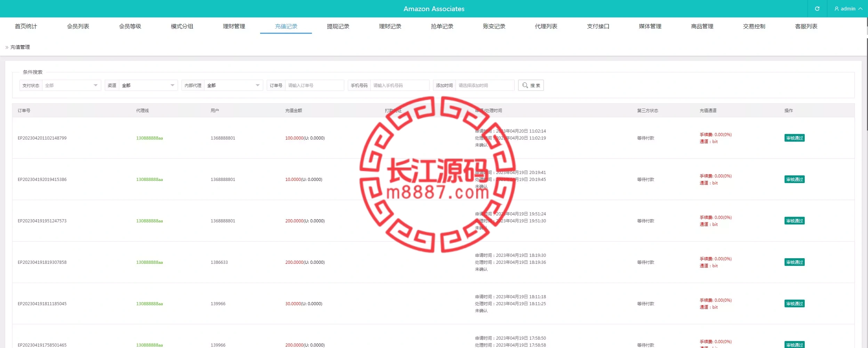Expand the 内部代理 dropdown
The height and width of the screenshot is (348, 868).
[234, 85]
